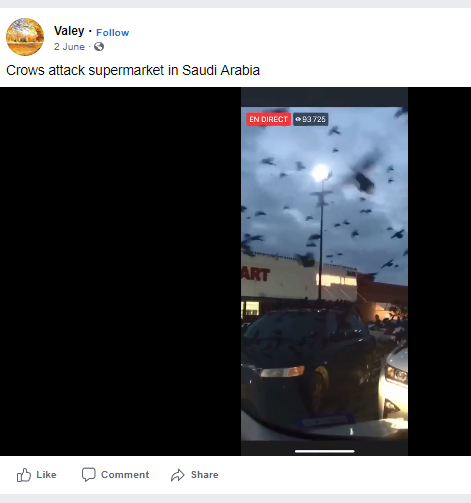
Task: Select the caption 'Crows attack supermarket in Saudi Arabia'
Action: (133, 70)
